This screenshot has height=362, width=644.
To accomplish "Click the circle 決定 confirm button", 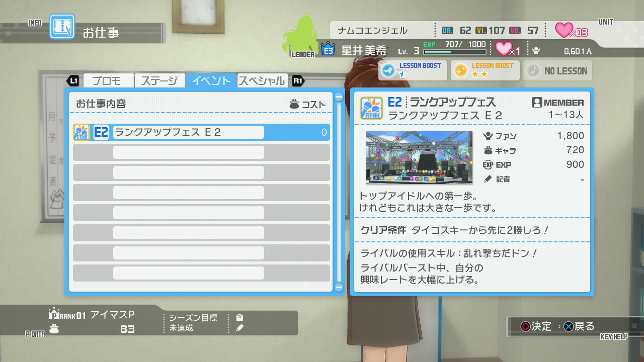I will [536, 326].
